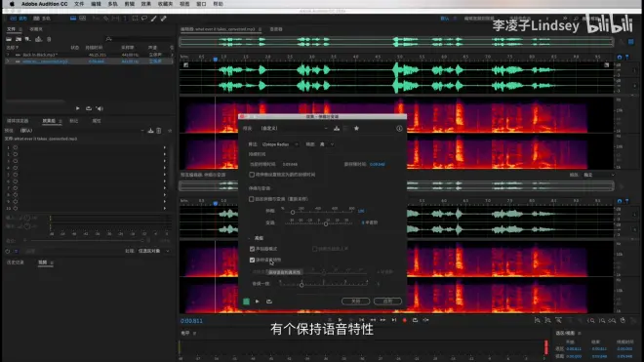Expand Back In Black.mp3 file row
Viewport: 644px width, 362px height.
[8, 55]
